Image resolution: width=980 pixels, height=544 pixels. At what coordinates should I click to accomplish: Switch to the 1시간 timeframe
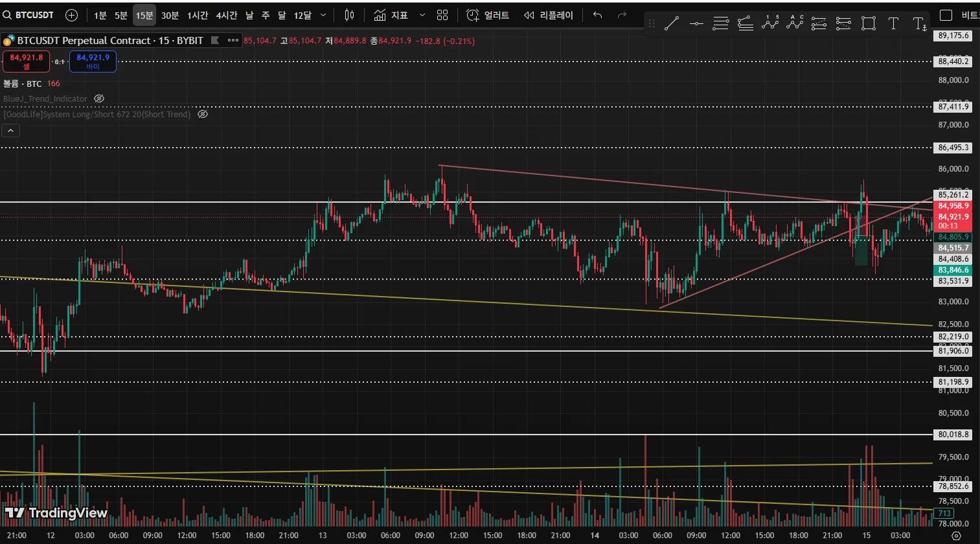[198, 15]
